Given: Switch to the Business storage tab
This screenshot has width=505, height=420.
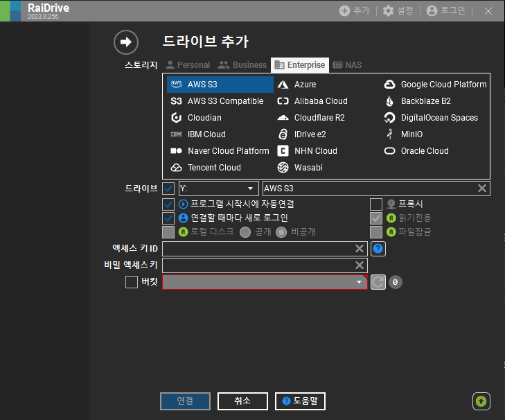Looking at the screenshot, I should (x=242, y=65).
